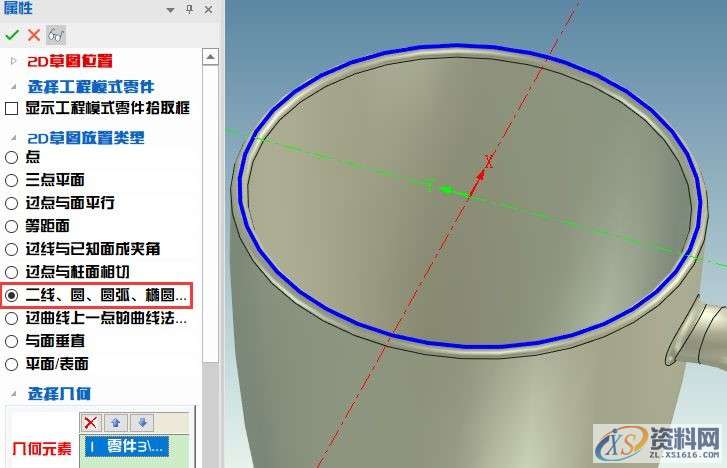
Task: Close the 属性 panel
Action: coord(209,9)
